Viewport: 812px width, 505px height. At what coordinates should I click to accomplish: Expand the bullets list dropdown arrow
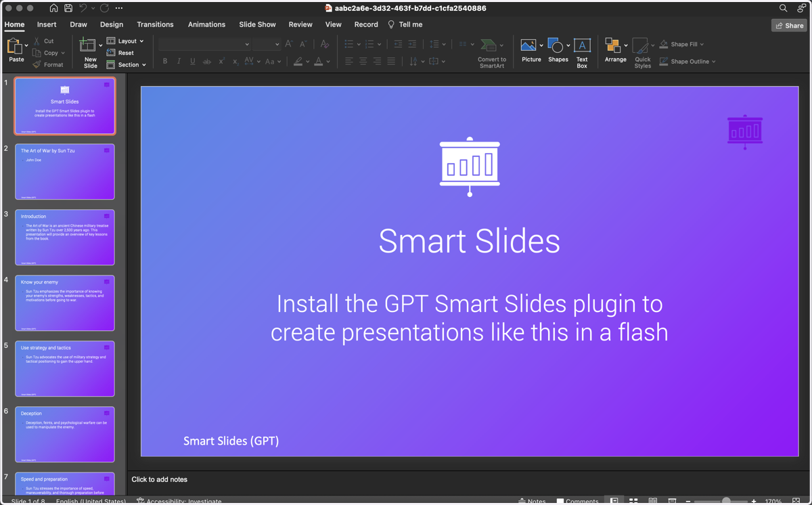tap(359, 45)
